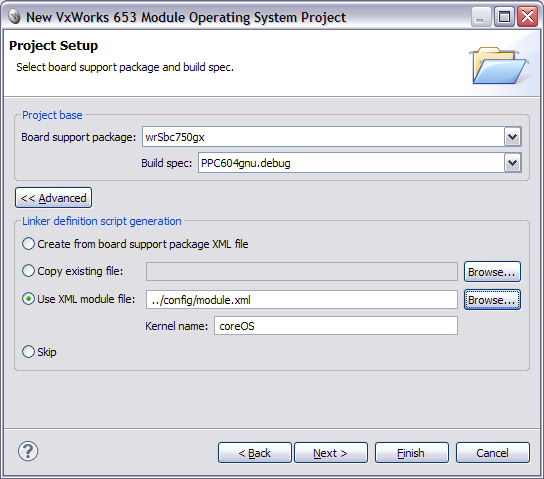Click the Project Setup heading

coord(53,46)
